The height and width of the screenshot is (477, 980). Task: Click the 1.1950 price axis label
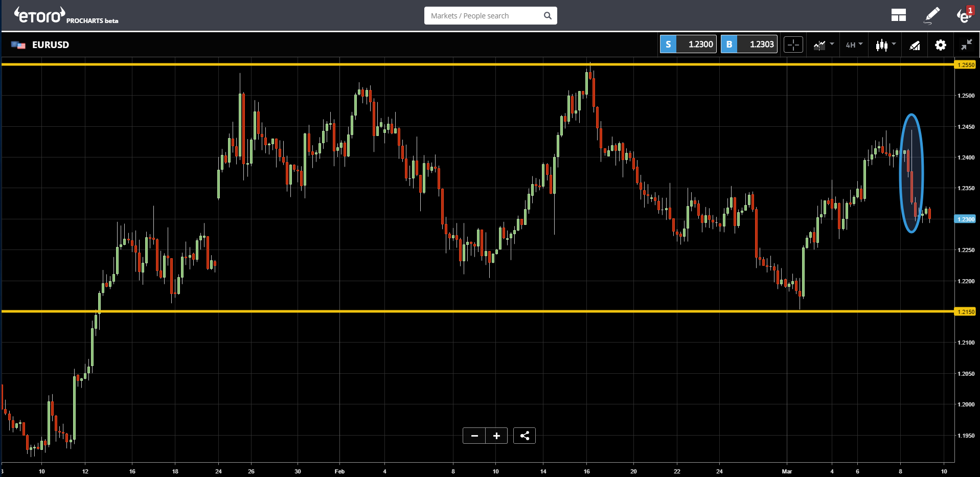966,436
